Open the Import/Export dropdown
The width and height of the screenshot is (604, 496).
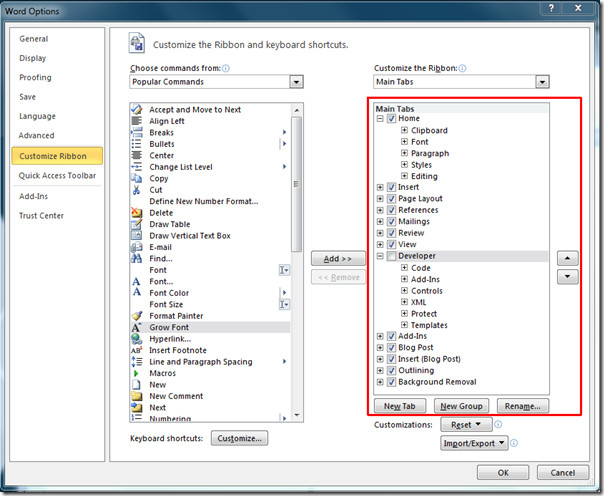[x=474, y=443]
